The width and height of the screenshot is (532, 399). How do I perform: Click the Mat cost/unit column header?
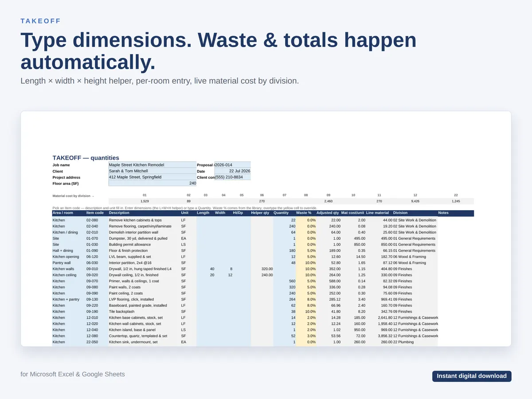pyautogui.click(x=353, y=213)
